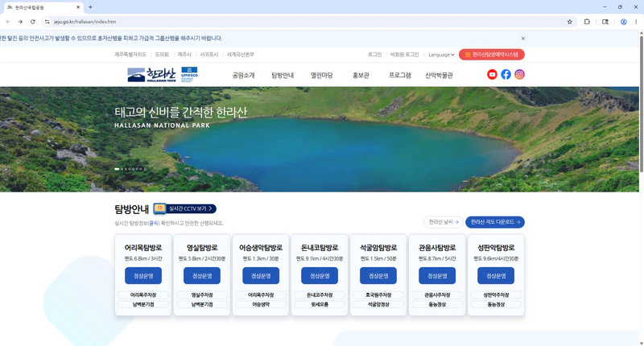Screen dimensions: 644x346
Task: Select the first banner slide indicator
Action: (x=117, y=169)
